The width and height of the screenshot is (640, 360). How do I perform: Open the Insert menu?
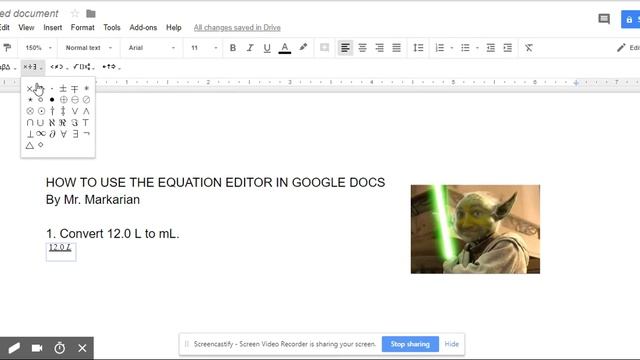click(x=53, y=27)
